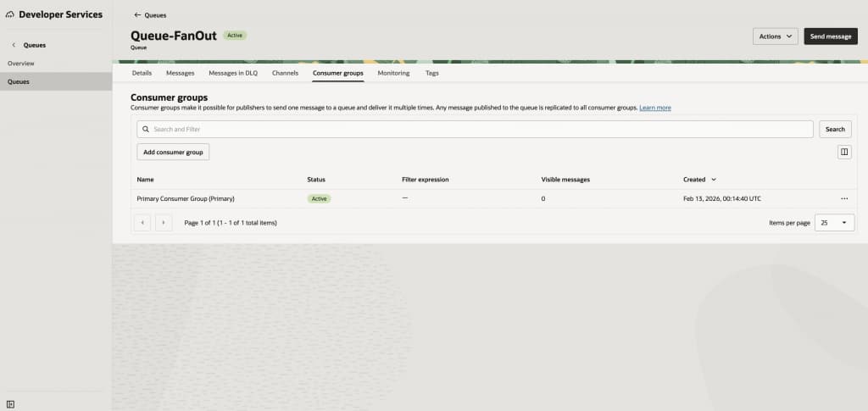This screenshot has height=411, width=868.
Task: Click the Active badge in the table row
Action: (319, 198)
